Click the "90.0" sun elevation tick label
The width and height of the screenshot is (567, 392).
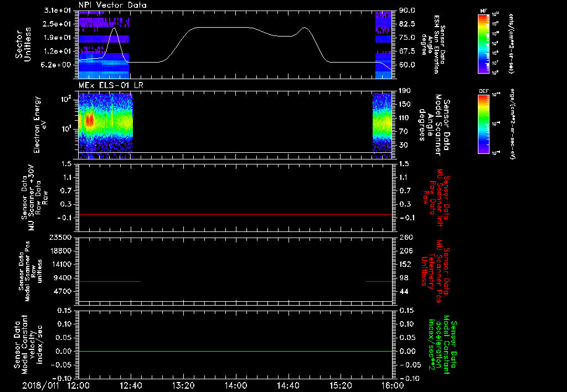[407, 11]
